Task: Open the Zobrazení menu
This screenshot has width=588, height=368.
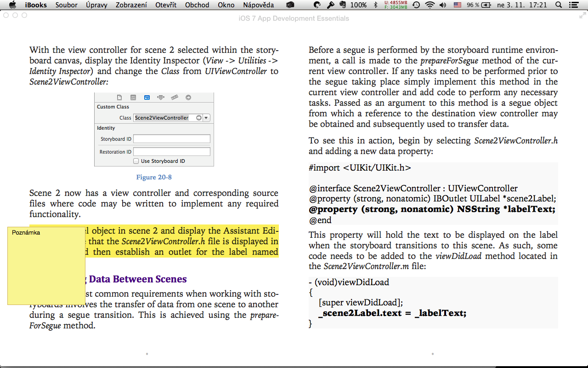Action: click(131, 5)
